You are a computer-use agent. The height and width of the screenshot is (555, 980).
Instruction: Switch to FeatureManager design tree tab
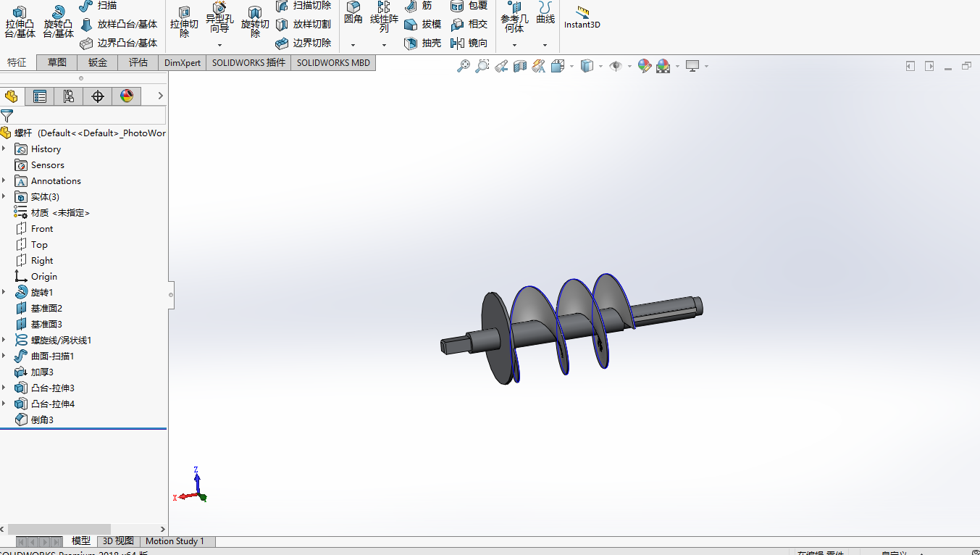coord(12,96)
